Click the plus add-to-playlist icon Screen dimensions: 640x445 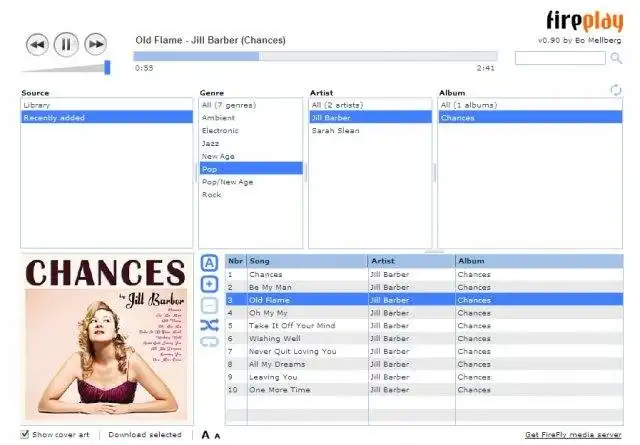click(x=209, y=284)
